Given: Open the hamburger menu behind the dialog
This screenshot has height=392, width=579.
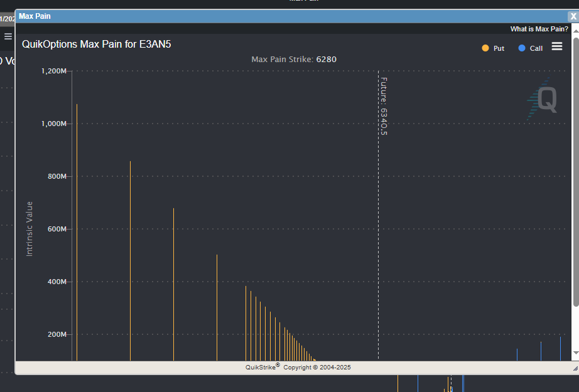Looking at the screenshot, I should click(8, 36).
